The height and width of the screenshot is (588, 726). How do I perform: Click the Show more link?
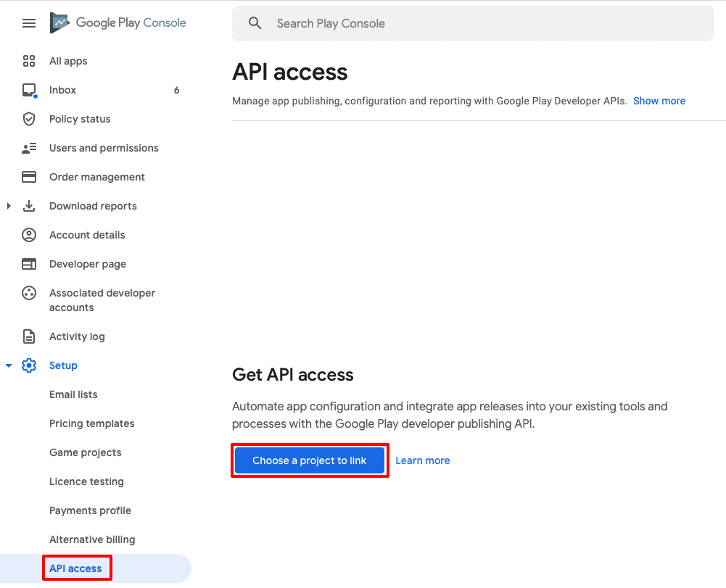click(659, 101)
